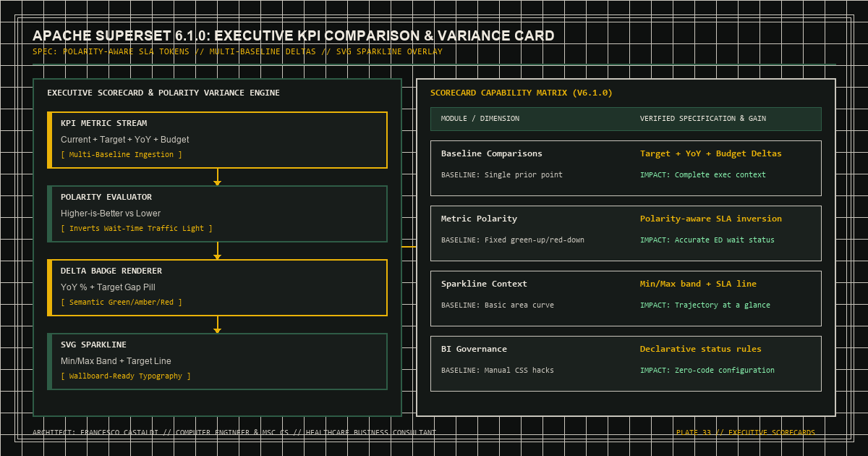
Task: Select '[ Wallboard-Ready Typography ]' tag
Action: point(126,376)
